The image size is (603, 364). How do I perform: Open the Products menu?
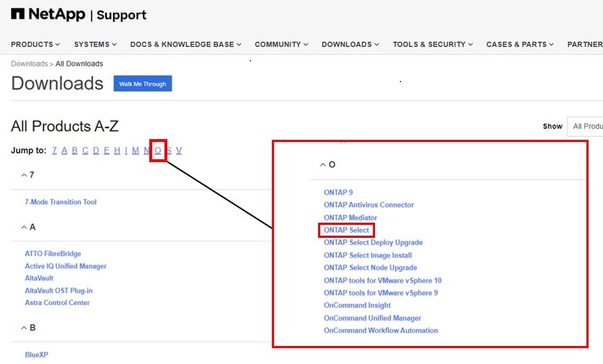[35, 45]
